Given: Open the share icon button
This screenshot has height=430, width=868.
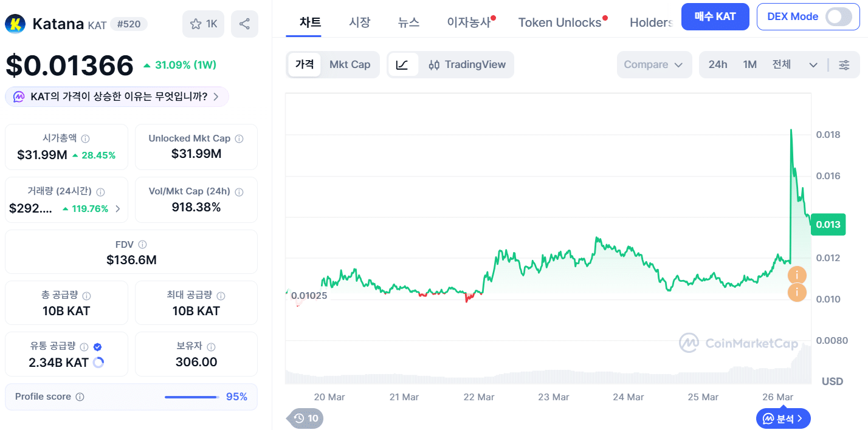Looking at the screenshot, I should tap(244, 24).
